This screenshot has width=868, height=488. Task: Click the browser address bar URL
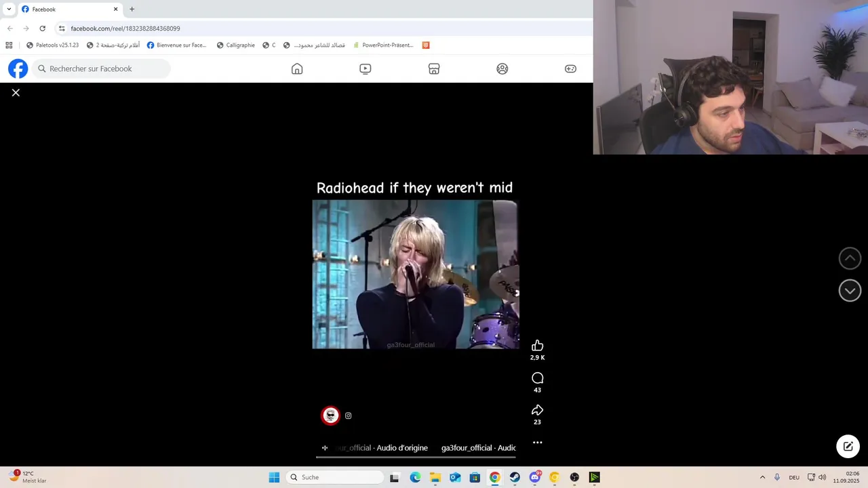[125, 28]
